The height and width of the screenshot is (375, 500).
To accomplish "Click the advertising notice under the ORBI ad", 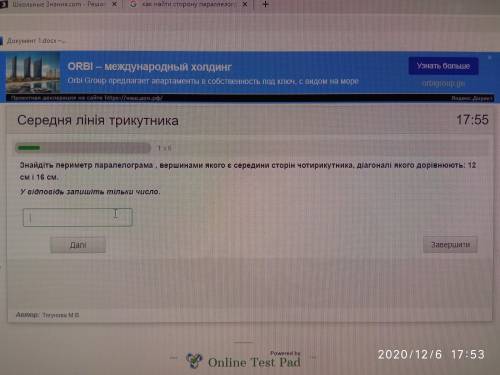I will tap(87, 98).
